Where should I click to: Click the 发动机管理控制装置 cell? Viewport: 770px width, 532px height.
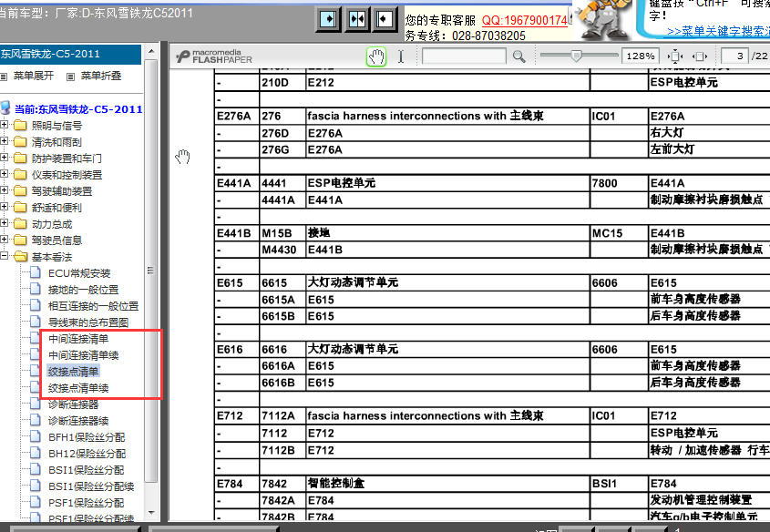pos(709,500)
